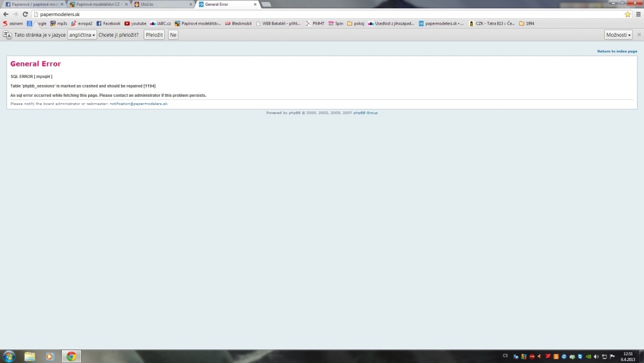Open the Papírové modelářstv... bookmark

pos(198,23)
